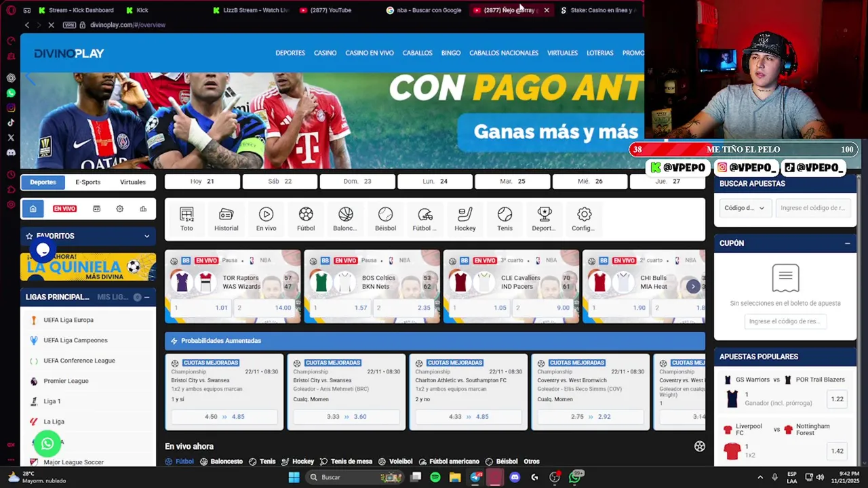This screenshot has height=488, width=868.
Task: Click the EN VIVO live badge in sidebar
Action: [64, 209]
